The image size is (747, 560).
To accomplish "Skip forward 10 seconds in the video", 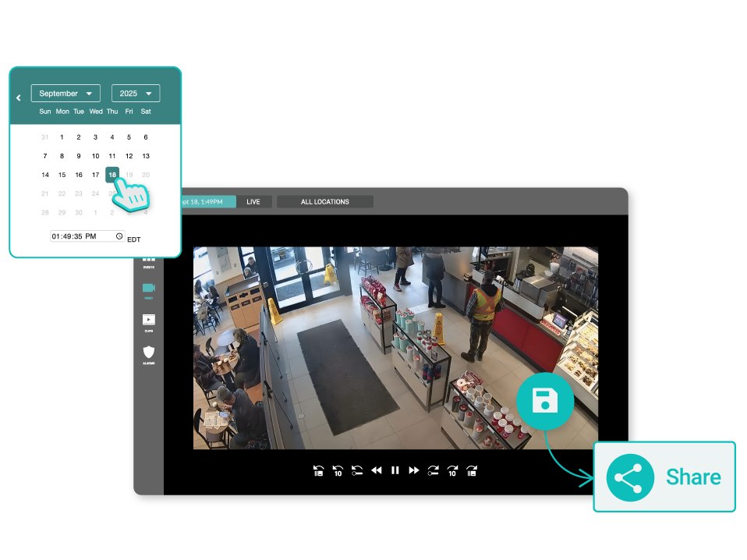I will pyautogui.click(x=452, y=470).
